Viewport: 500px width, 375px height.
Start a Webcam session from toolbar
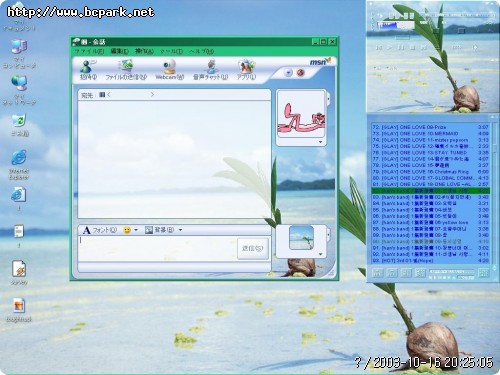[169, 69]
